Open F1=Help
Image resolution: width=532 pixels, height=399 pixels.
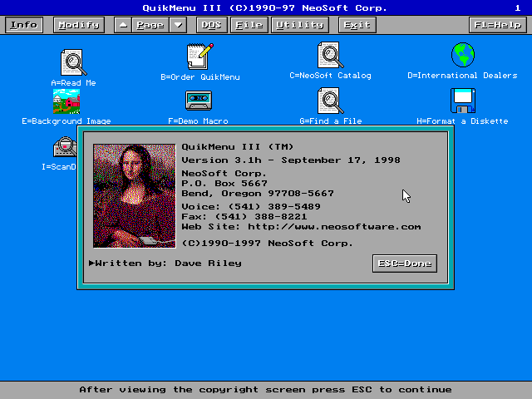(498, 25)
